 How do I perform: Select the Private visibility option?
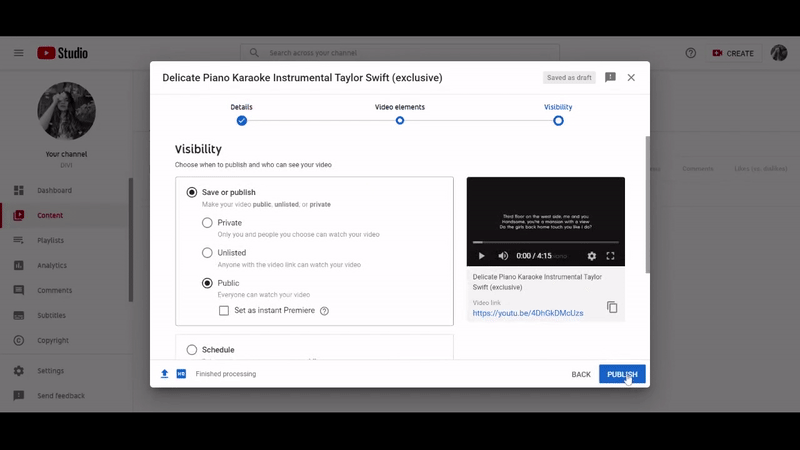[x=207, y=222]
